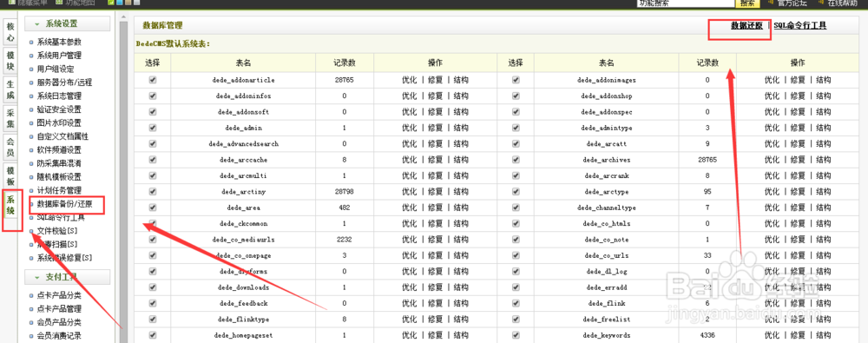Open 图片水印设置 in sidebar
The width and height of the screenshot is (868, 343).
tap(59, 122)
